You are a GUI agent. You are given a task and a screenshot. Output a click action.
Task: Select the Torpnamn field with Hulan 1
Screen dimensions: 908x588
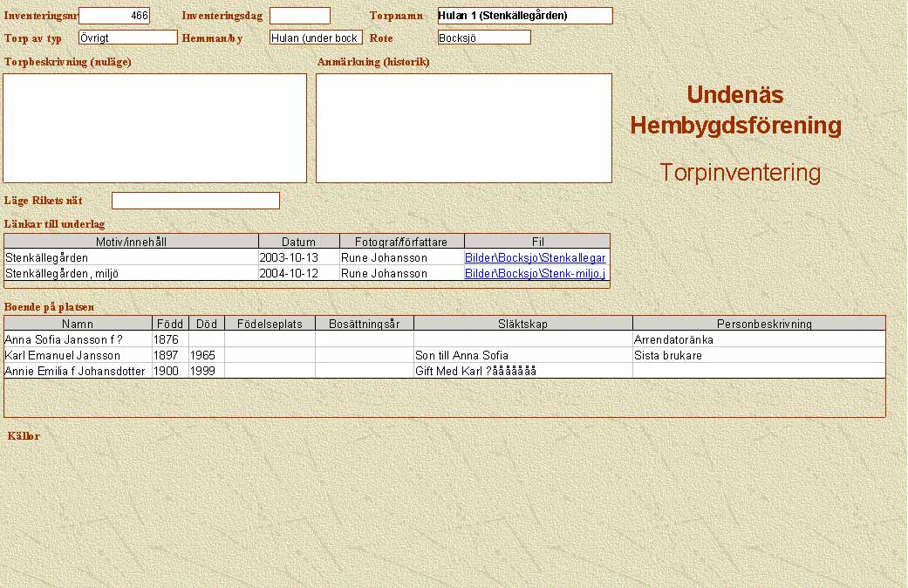pyautogui.click(x=524, y=16)
